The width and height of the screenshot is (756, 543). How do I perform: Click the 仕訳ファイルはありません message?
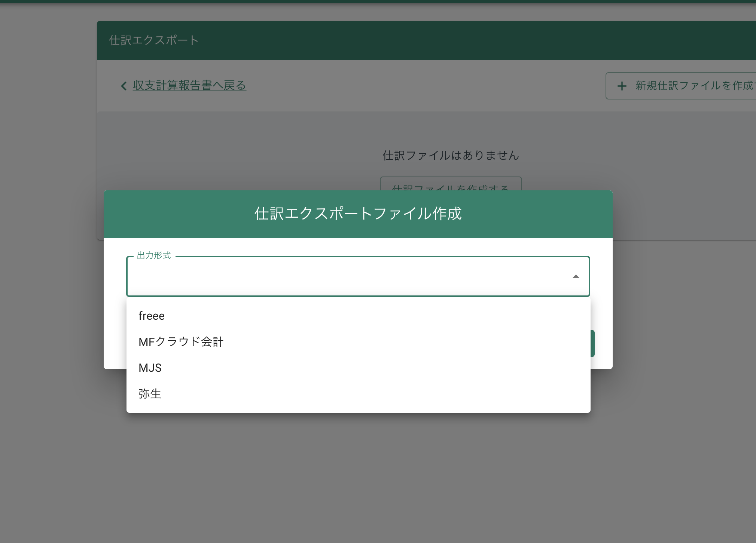pos(451,155)
